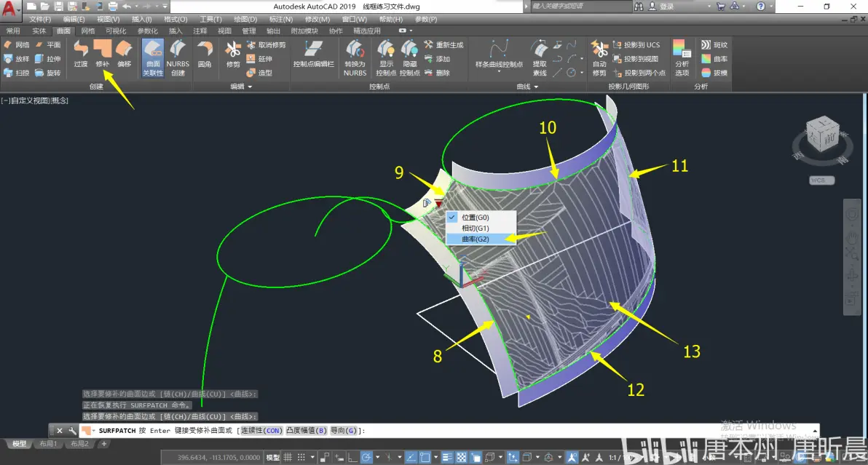Screen dimensions: 868x465
Task: Click 显示控制点 (Show CV) tool
Action: pyautogui.click(x=386, y=57)
